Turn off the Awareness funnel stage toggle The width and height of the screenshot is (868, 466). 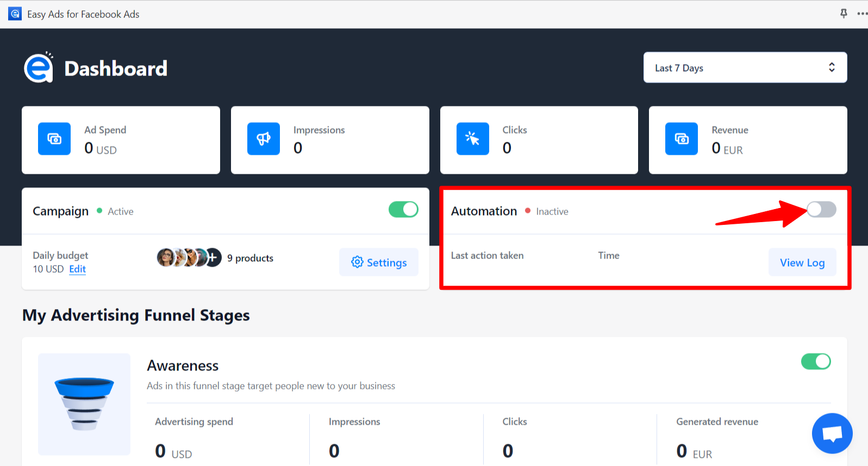coord(816,362)
